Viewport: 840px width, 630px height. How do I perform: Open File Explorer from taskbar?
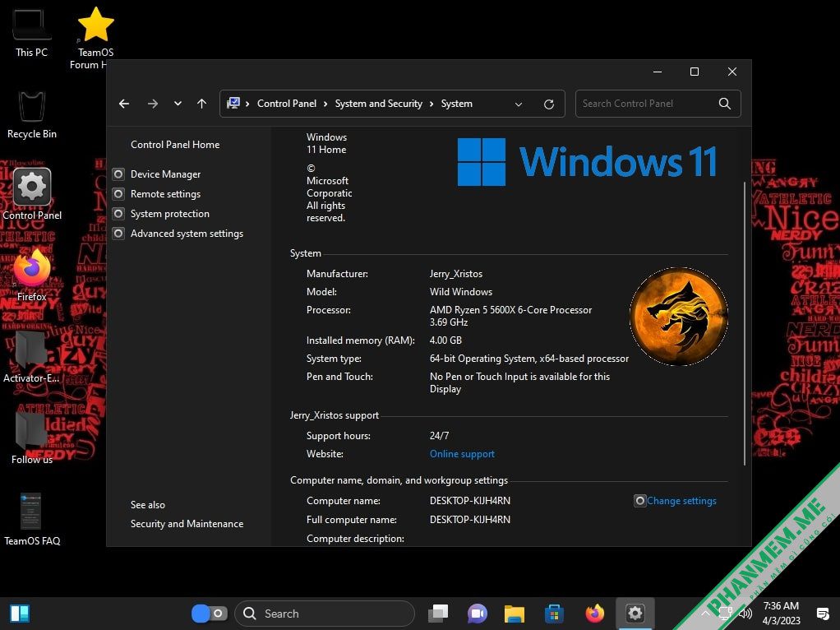pyautogui.click(x=515, y=614)
